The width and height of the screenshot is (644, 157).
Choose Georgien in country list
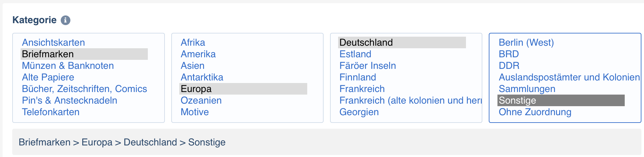359,112
